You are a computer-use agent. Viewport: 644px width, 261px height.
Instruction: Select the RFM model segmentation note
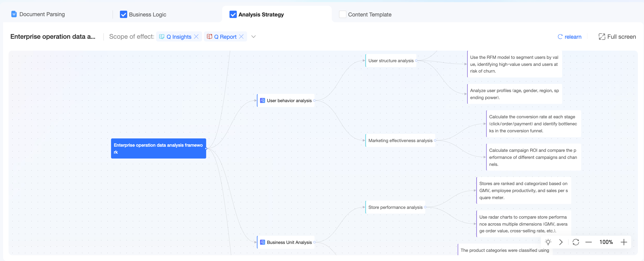[x=515, y=64]
